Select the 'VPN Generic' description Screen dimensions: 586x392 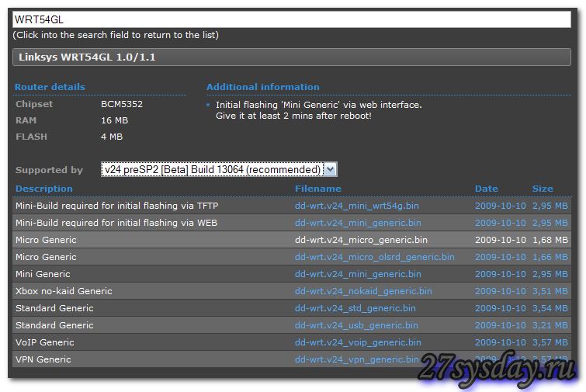click(x=43, y=359)
